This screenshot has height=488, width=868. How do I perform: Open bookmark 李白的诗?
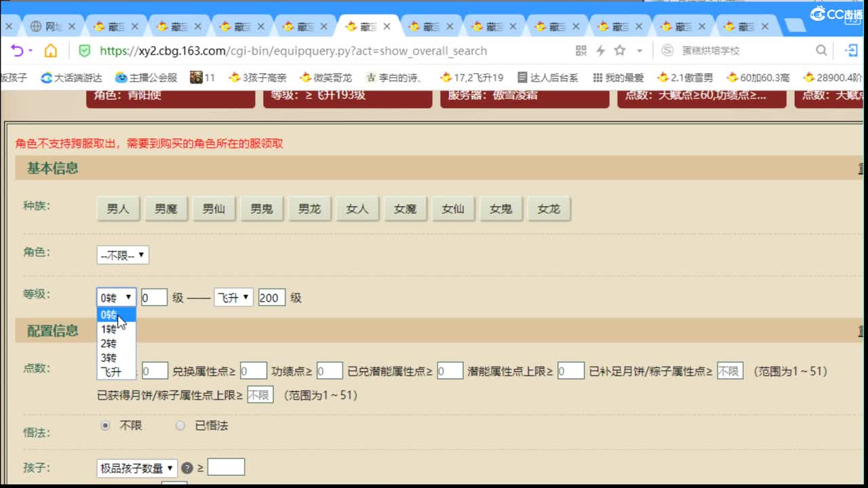point(395,77)
